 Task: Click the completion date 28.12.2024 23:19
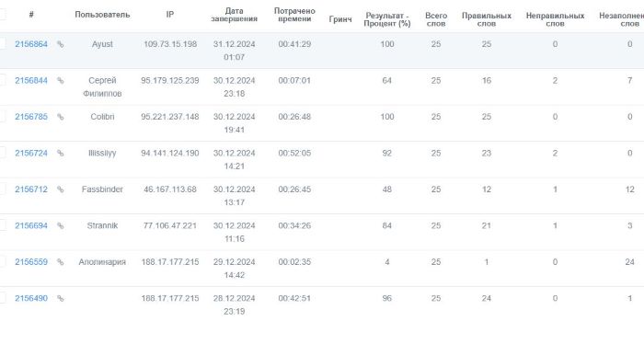[x=234, y=304]
